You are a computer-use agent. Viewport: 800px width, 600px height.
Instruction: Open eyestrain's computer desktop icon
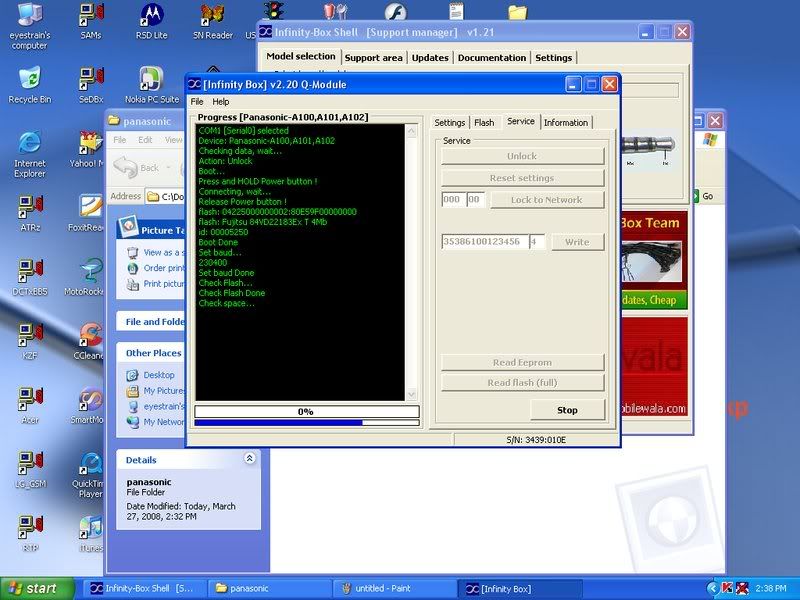coord(30,27)
